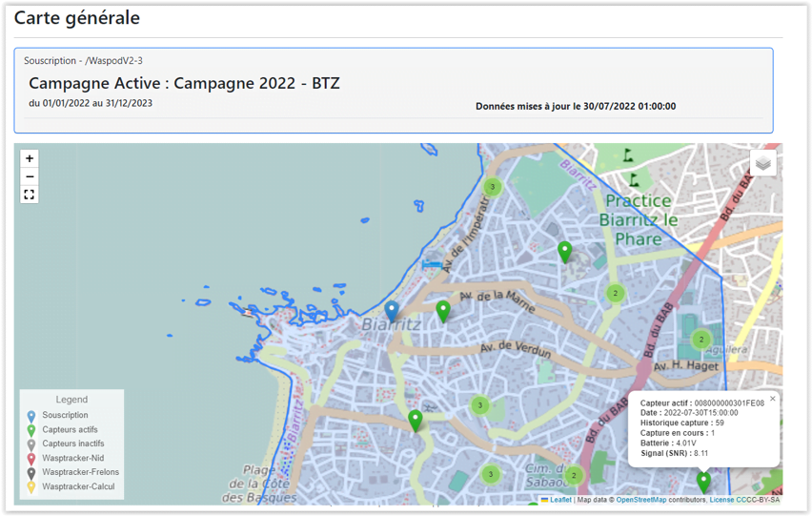Select green sensor pin left of Practice Biarritz
This screenshot has height=516, width=812.
(x=565, y=252)
